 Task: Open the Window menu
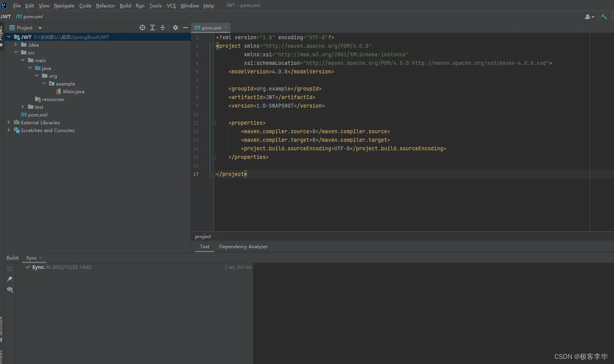click(189, 6)
